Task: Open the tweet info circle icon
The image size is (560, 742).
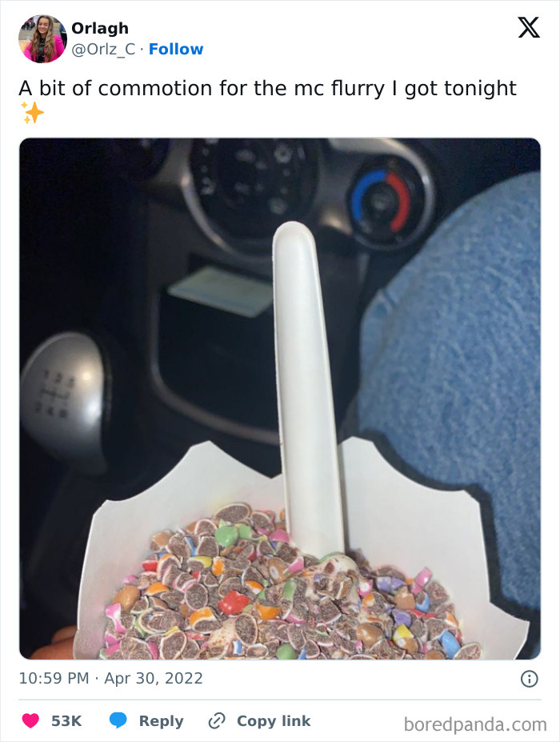Action: (x=530, y=679)
